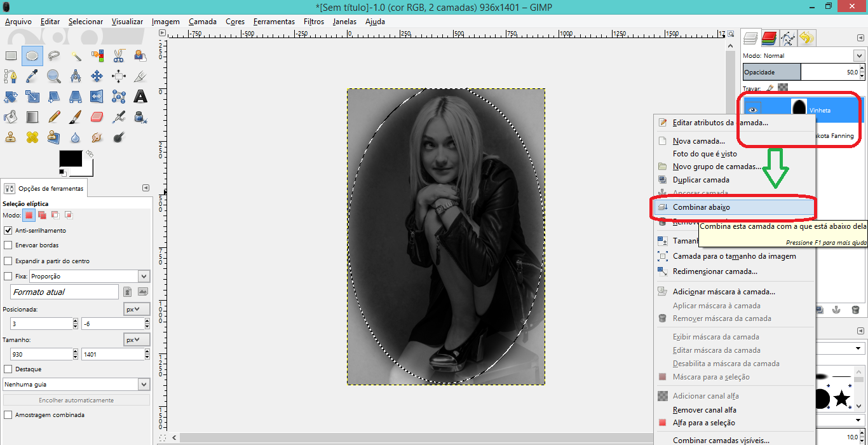Toggle Anti-serrilhamento checkbox
The image size is (868, 445).
(8, 231)
